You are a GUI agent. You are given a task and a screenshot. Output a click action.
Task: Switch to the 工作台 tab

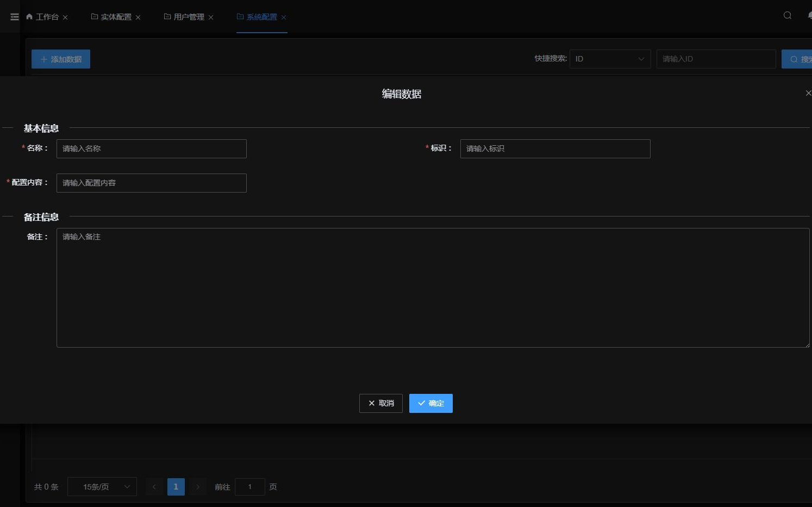tap(46, 16)
